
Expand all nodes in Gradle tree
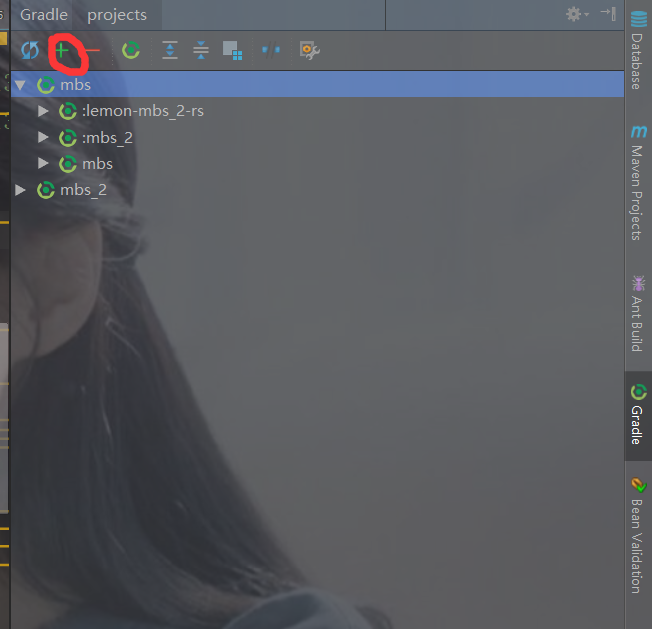(170, 50)
